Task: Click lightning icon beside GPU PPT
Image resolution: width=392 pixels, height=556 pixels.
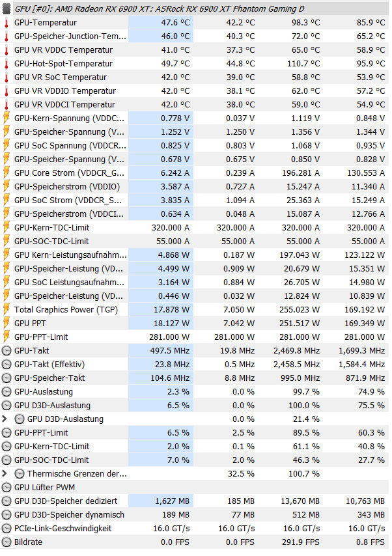Action: pos(7,324)
